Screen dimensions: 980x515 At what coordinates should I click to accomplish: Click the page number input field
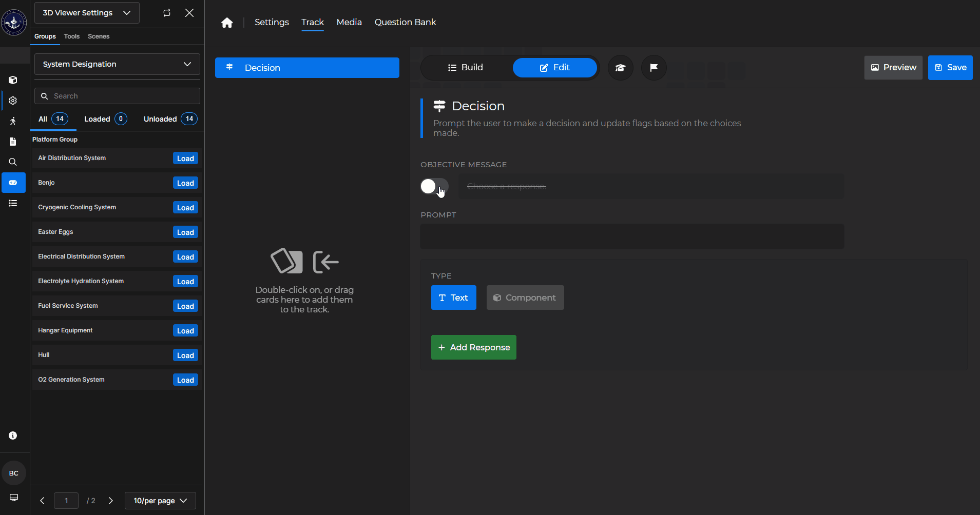[x=66, y=501]
